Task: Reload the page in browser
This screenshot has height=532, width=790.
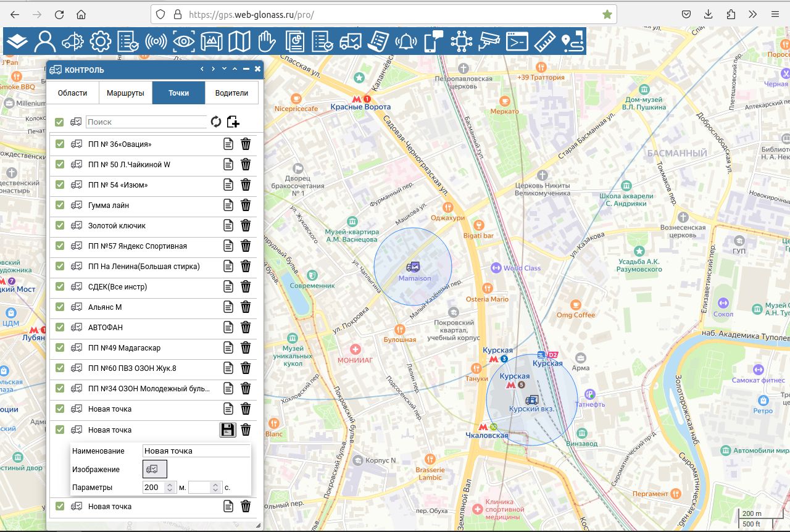Action: [59, 14]
